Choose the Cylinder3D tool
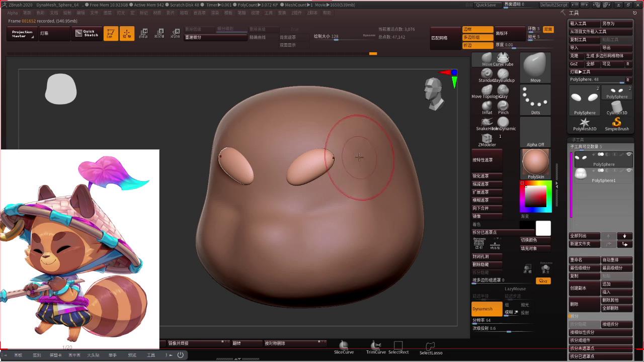This screenshot has height=362, width=644. pyautogui.click(x=617, y=108)
